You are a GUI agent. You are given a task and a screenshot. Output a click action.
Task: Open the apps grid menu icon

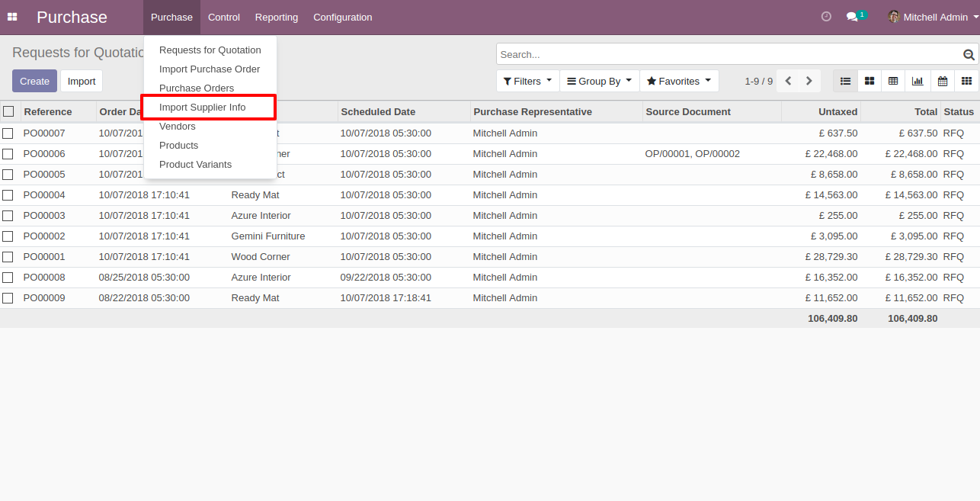[12, 17]
